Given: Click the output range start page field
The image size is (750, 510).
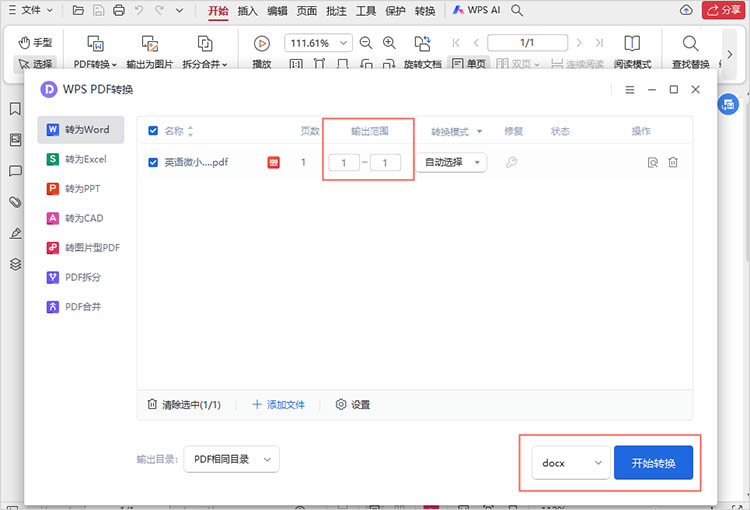Looking at the screenshot, I should [x=344, y=163].
